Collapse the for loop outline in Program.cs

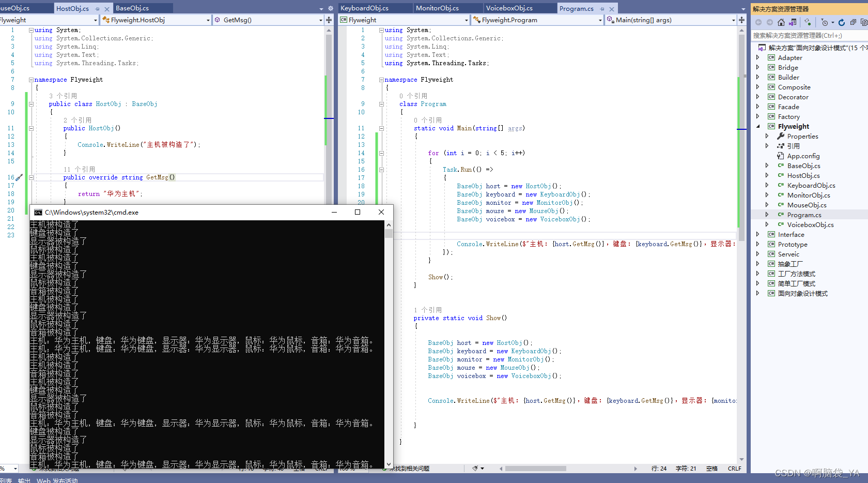tap(381, 153)
